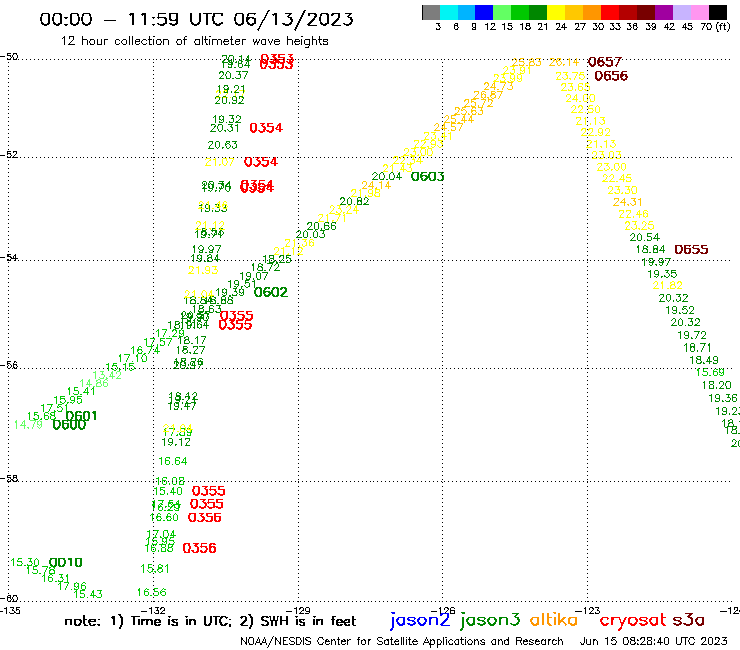This screenshot has height=650, width=740.
Task: Click the dark blue swatch in the color scale
Action: pyautogui.click(x=484, y=12)
